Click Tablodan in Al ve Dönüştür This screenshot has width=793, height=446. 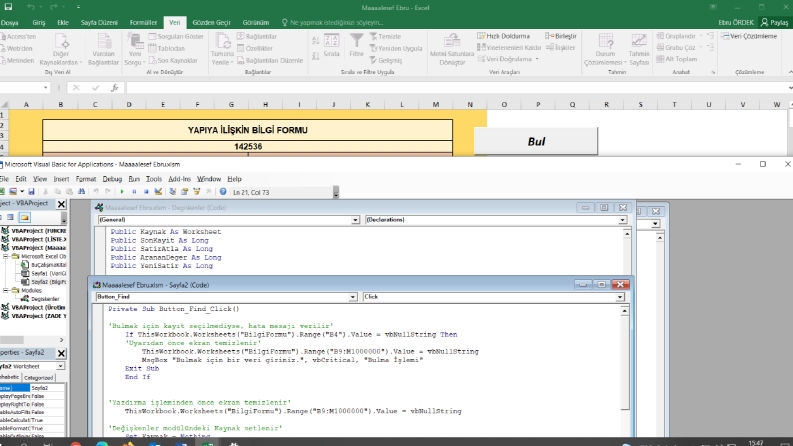(x=167, y=48)
